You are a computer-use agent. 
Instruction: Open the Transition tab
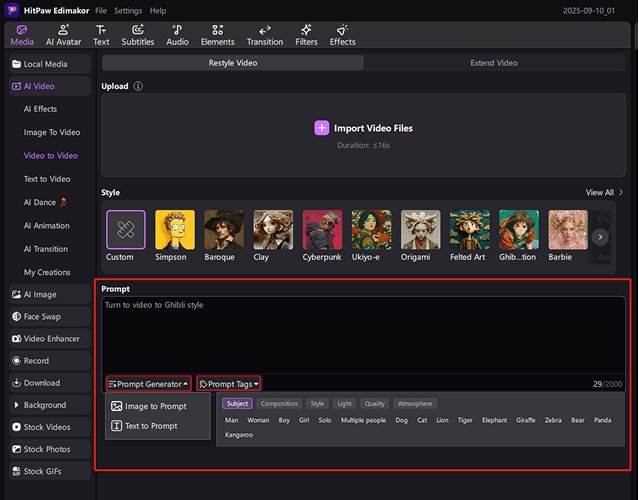pyautogui.click(x=265, y=35)
